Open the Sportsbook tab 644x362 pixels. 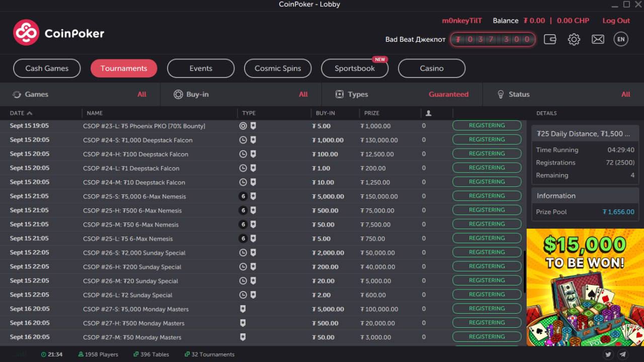click(355, 68)
